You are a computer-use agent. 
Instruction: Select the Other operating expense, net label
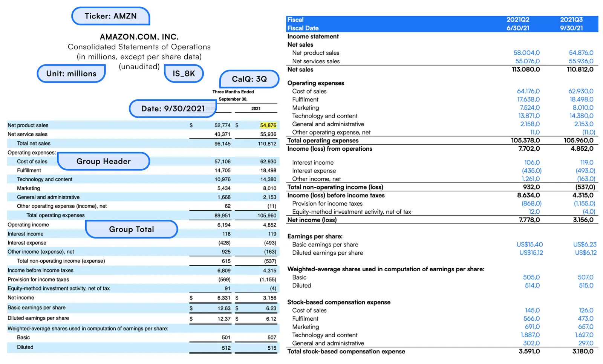pyautogui.click(x=331, y=132)
